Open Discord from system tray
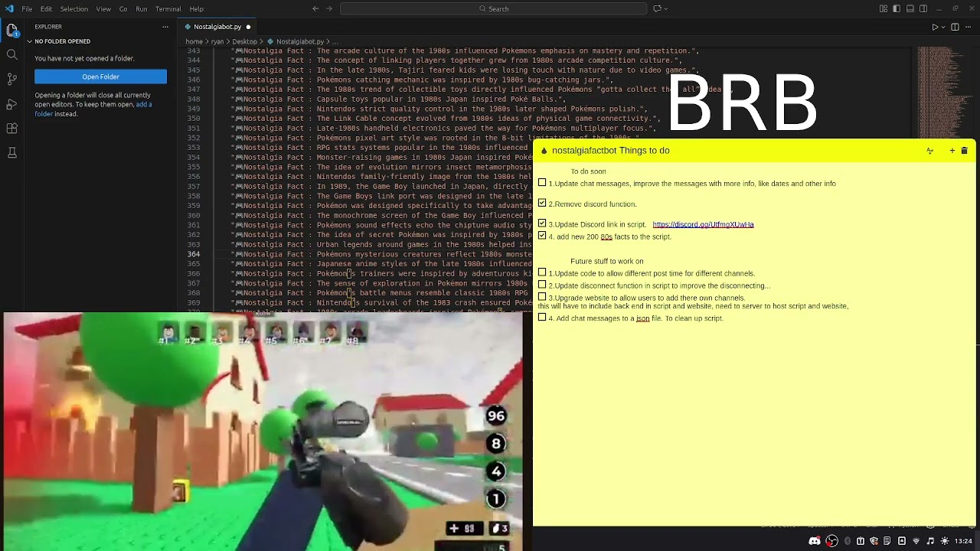Viewport: 980px width, 551px height. click(815, 541)
